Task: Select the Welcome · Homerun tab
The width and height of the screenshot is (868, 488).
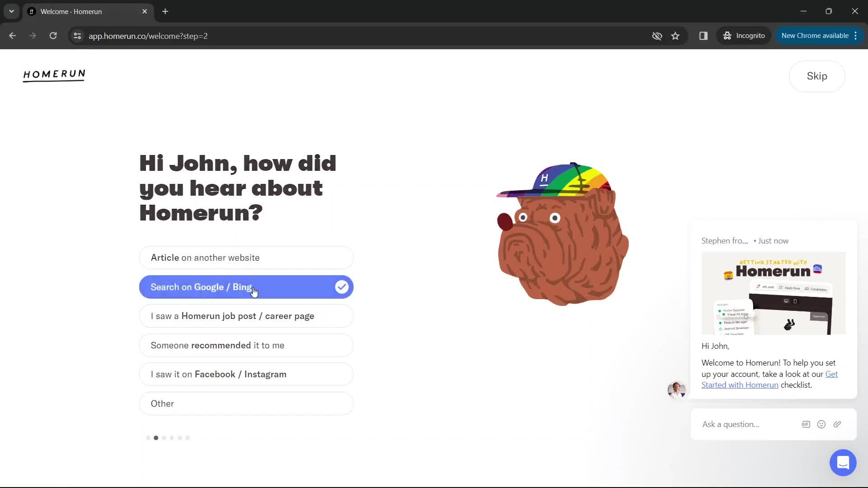Action: coord(88,11)
